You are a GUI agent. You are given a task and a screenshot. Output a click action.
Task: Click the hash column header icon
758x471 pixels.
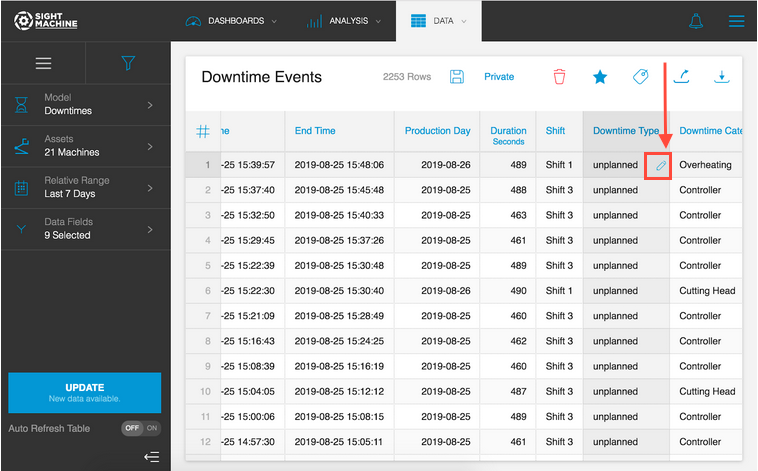pyautogui.click(x=203, y=131)
